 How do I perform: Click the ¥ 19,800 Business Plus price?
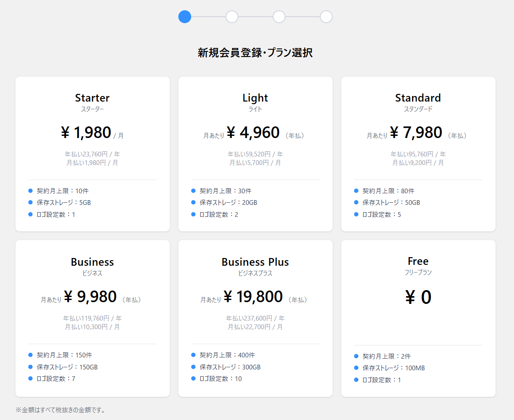(253, 297)
